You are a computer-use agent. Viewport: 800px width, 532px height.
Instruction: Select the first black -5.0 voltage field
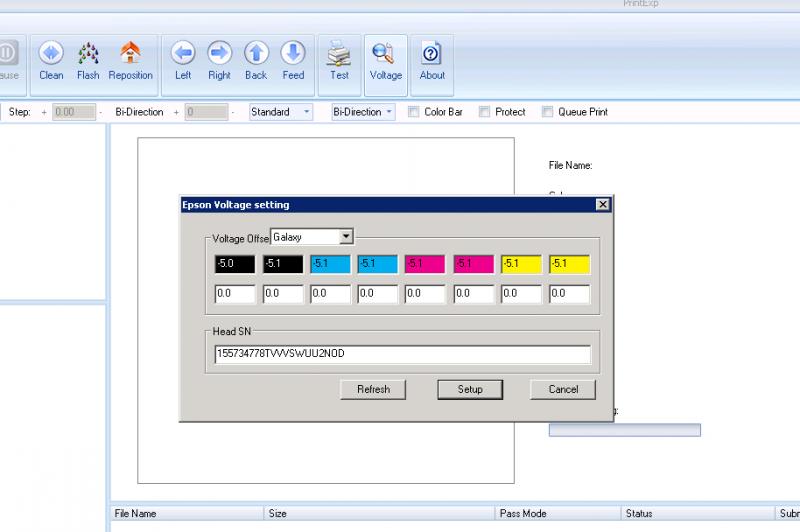(235, 264)
